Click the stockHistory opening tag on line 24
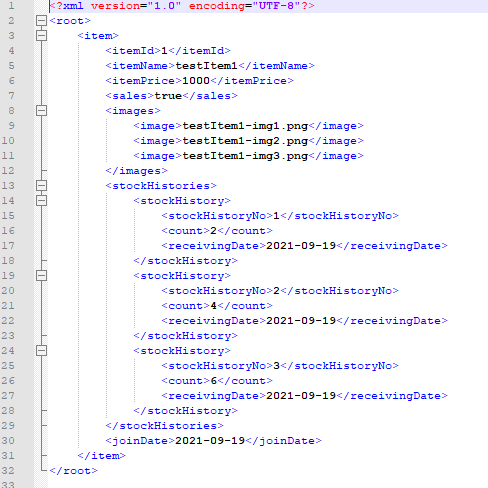Image resolution: width=488 pixels, height=488 pixels. [x=182, y=351]
